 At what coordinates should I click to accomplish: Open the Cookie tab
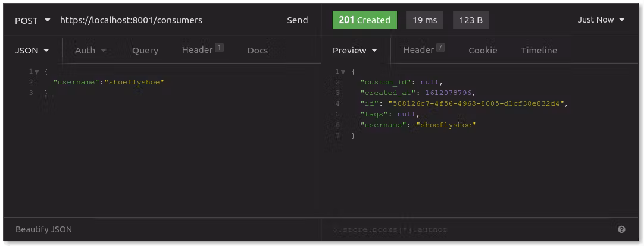483,51
